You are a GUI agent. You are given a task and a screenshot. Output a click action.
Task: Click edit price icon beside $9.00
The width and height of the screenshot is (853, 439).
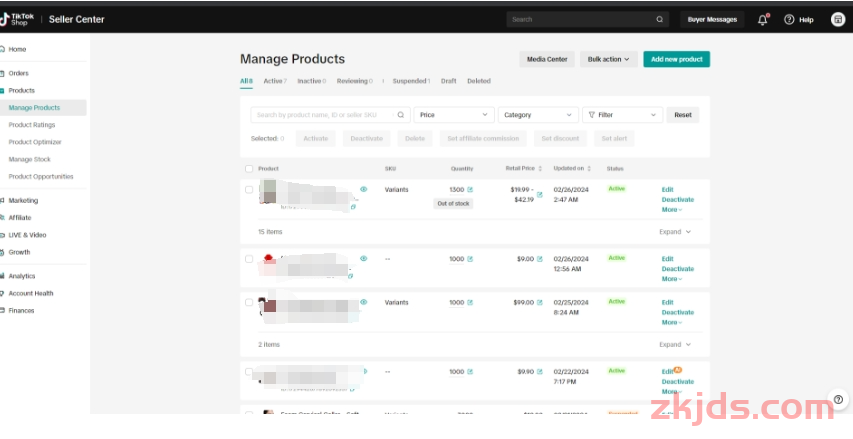(540, 259)
